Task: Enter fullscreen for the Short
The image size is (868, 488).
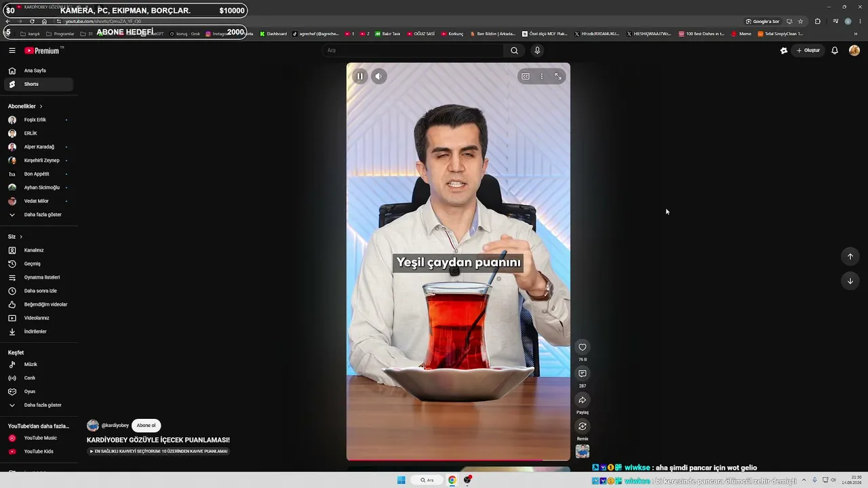Action: (x=557, y=77)
